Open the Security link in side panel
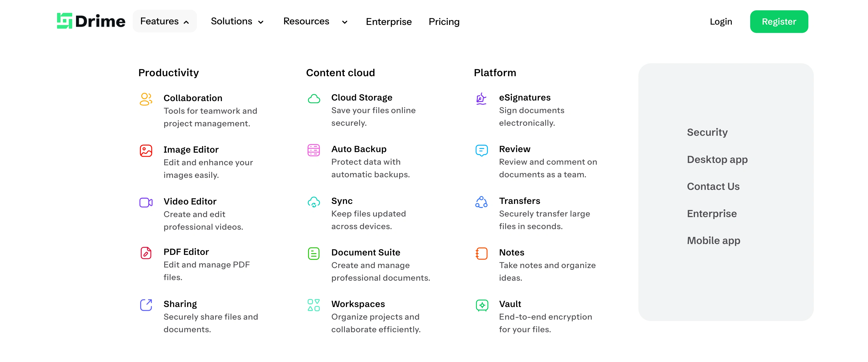The image size is (868, 362). (x=707, y=132)
